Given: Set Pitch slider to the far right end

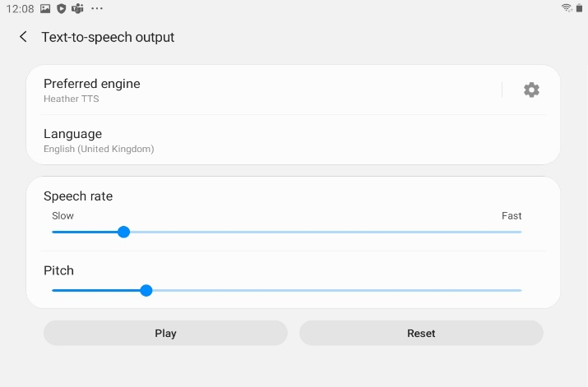Looking at the screenshot, I should point(521,290).
